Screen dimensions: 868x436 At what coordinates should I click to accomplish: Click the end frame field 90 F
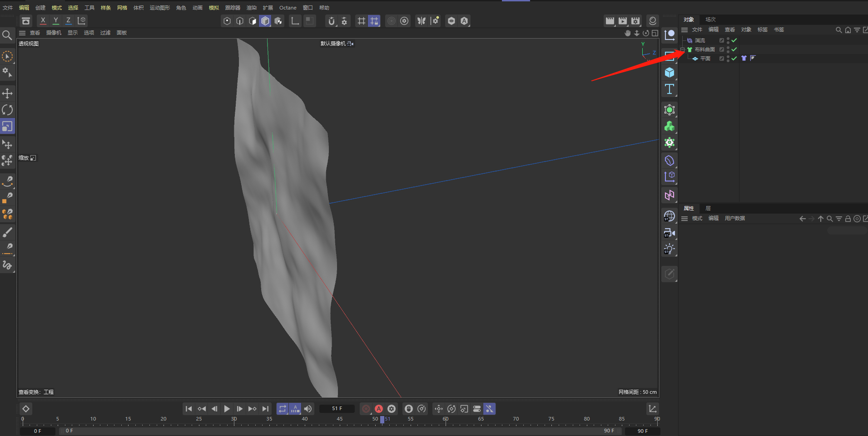[642, 431]
